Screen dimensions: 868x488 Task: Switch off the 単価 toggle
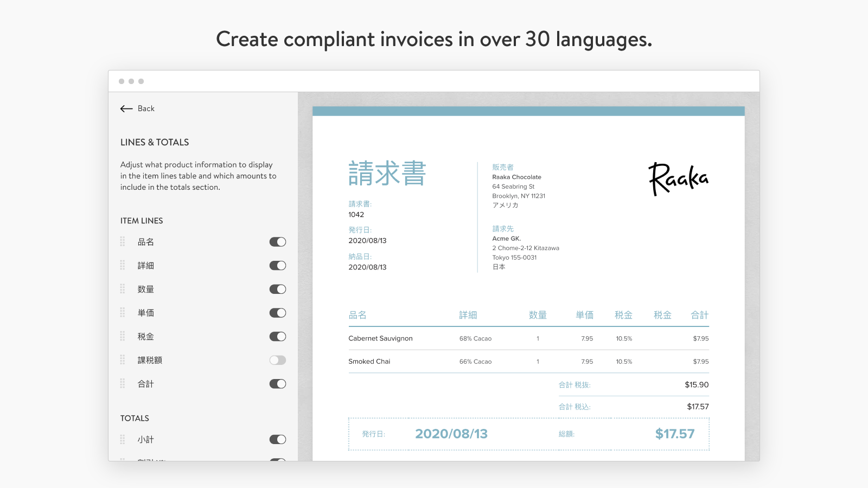[278, 313]
